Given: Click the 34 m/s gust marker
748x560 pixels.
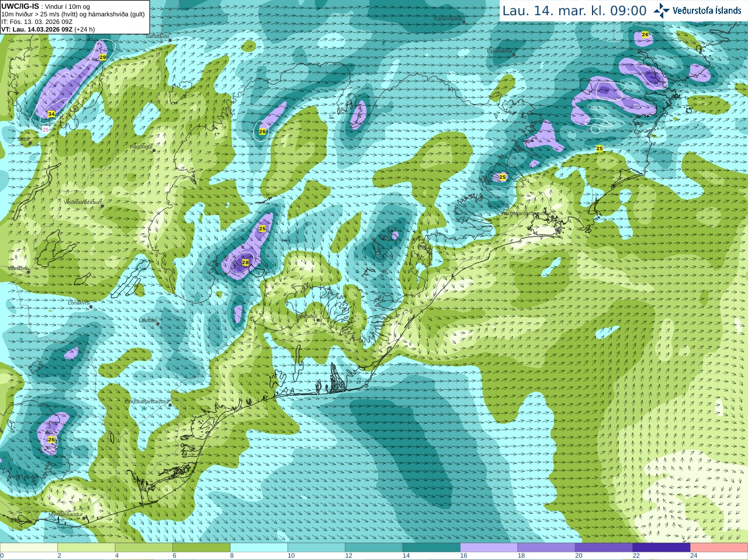Looking at the screenshot, I should click(51, 114).
